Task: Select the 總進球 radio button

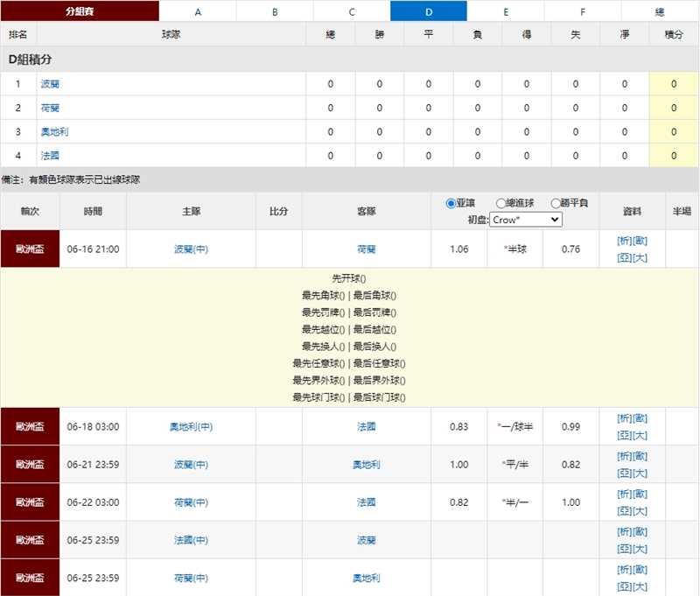Action: 501,203
